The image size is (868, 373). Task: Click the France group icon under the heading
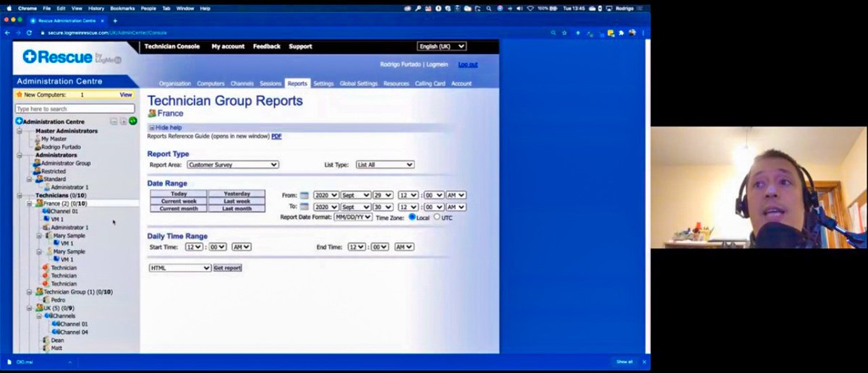tap(152, 113)
